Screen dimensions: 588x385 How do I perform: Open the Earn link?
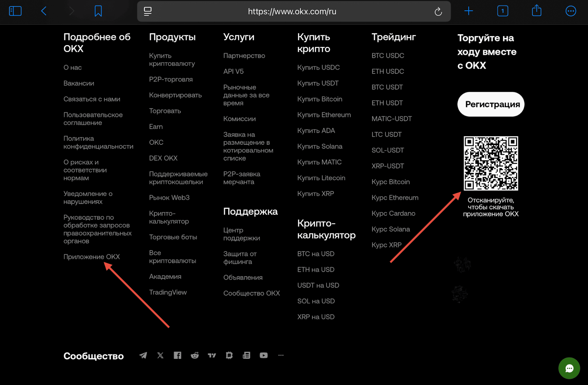[x=156, y=127]
